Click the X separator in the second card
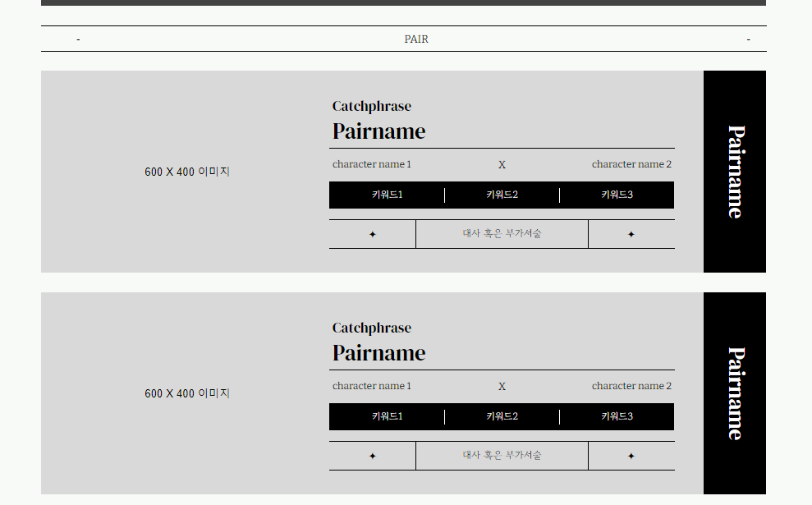The height and width of the screenshot is (505, 812). (502, 387)
